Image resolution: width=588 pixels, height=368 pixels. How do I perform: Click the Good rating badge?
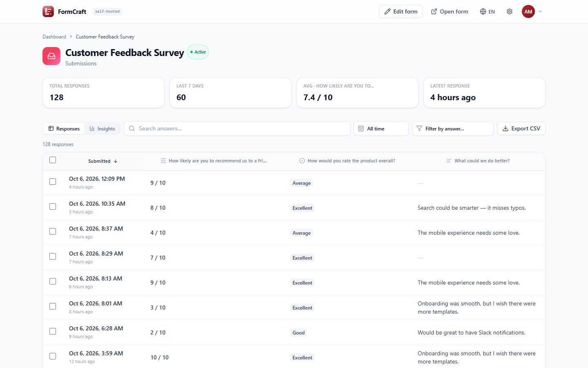point(298,333)
